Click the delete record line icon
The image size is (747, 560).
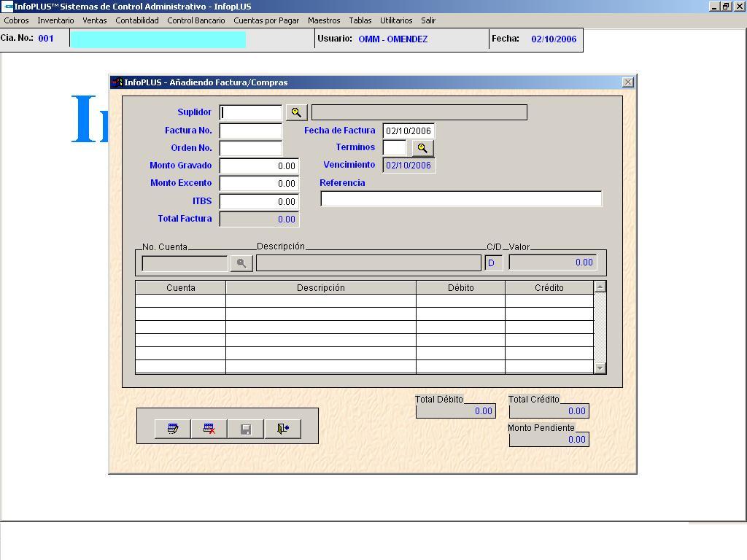pos(209,429)
